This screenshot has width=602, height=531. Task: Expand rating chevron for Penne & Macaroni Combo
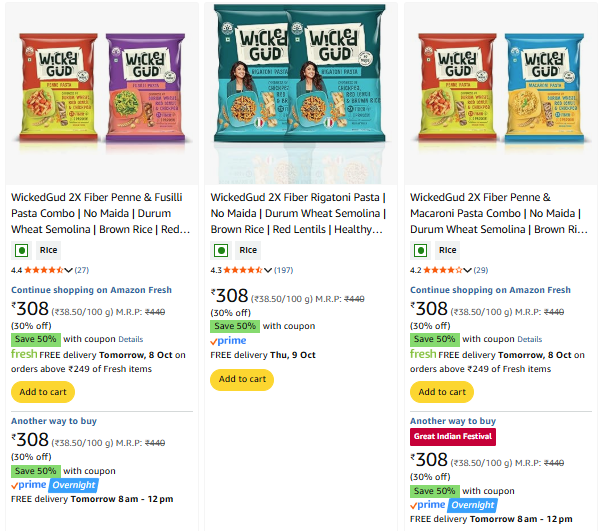click(x=468, y=270)
